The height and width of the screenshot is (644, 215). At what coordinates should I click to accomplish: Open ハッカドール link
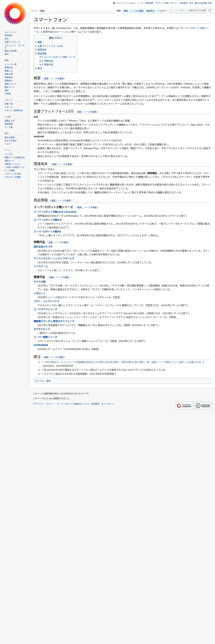click(x=41, y=266)
